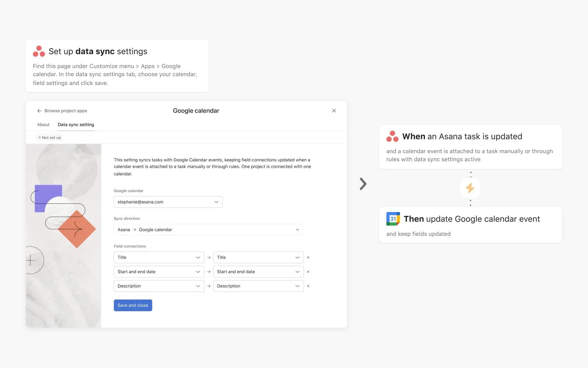Select the Data sync setting tab

(x=76, y=125)
